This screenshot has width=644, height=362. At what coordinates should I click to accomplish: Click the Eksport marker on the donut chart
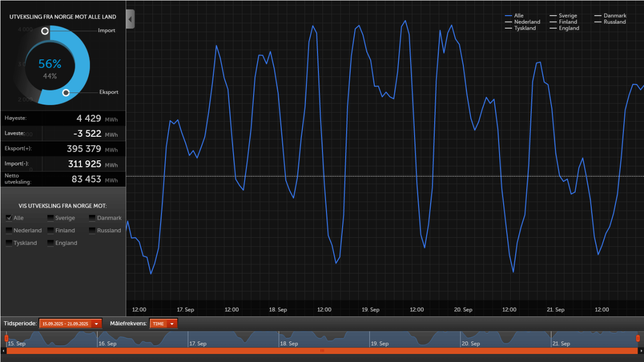66,93
